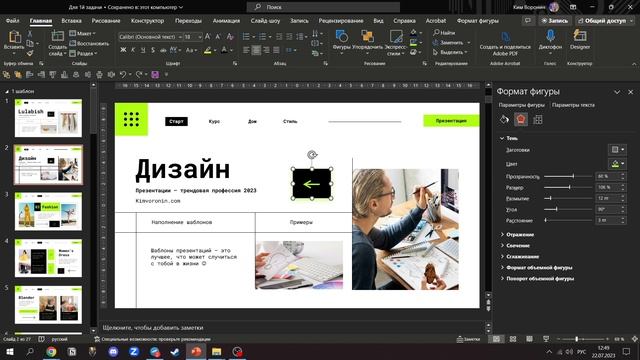Image resolution: width=640 pixels, height=360 pixels.
Task: Create a new slide with Создать слайд
Action: [x=58, y=43]
